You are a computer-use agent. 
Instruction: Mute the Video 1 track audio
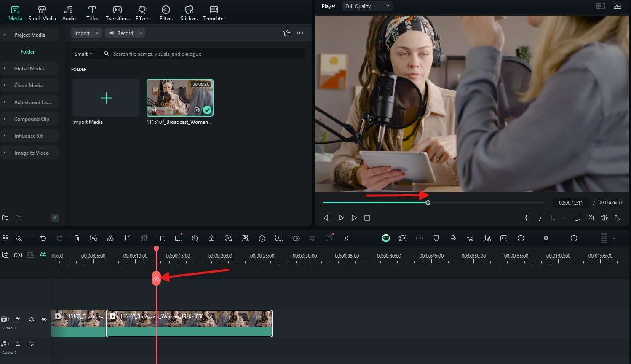[31, 319]
